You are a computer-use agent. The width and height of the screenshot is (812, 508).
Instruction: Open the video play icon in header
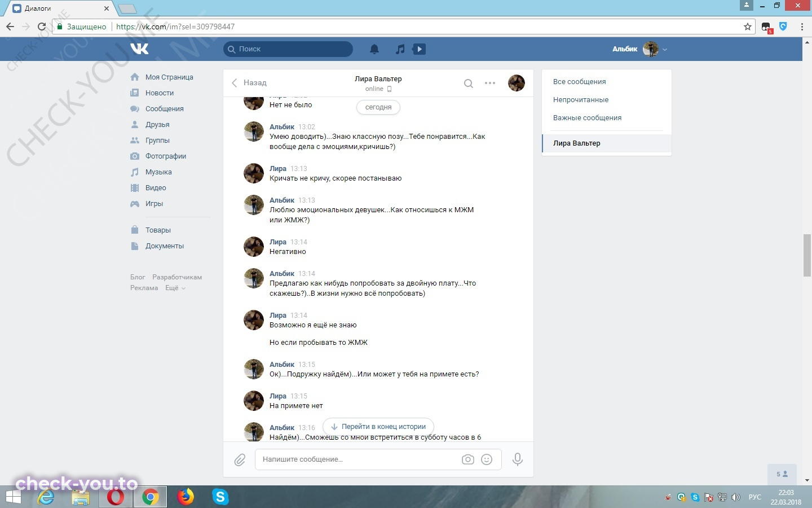[419, 49]
